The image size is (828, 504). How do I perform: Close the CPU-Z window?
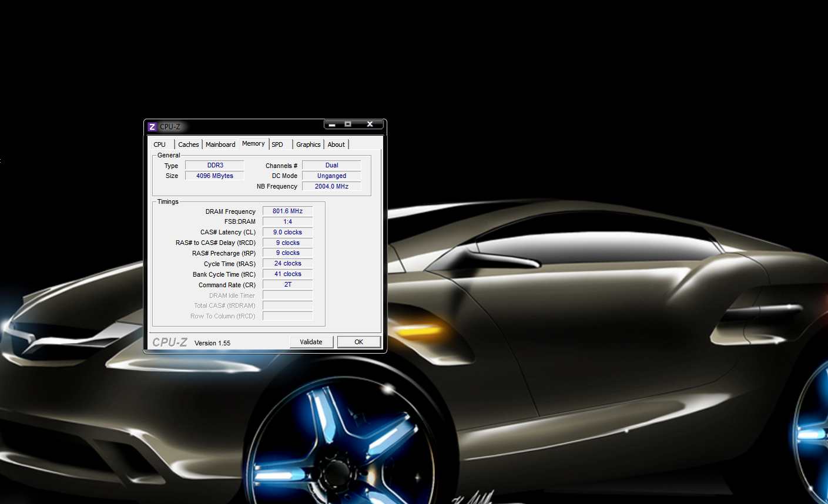370,124
